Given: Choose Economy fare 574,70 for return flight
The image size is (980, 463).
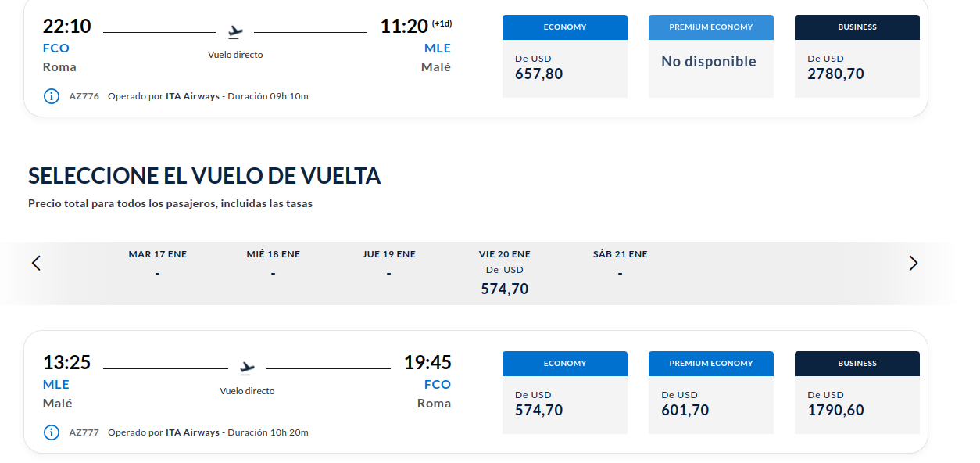Looking at the screenshot, I should (x=565, y=393).
